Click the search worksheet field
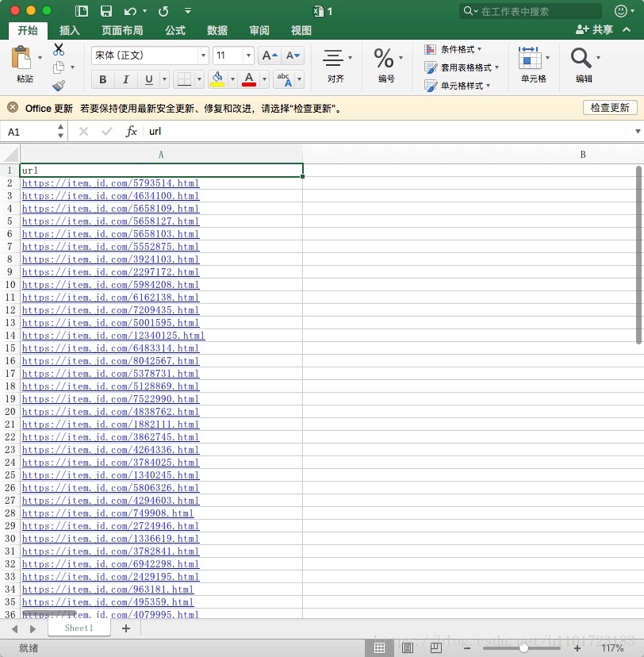The height and width of the screenshot is (657, 644). 531,11
